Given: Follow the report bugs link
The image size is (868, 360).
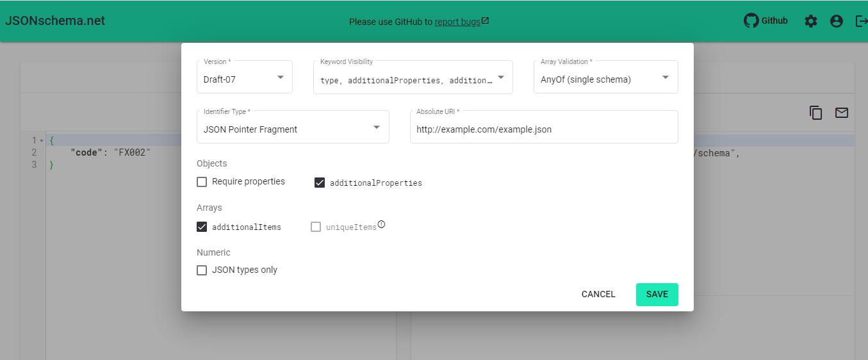Looking at the screenshot, I should click(457, 22).
